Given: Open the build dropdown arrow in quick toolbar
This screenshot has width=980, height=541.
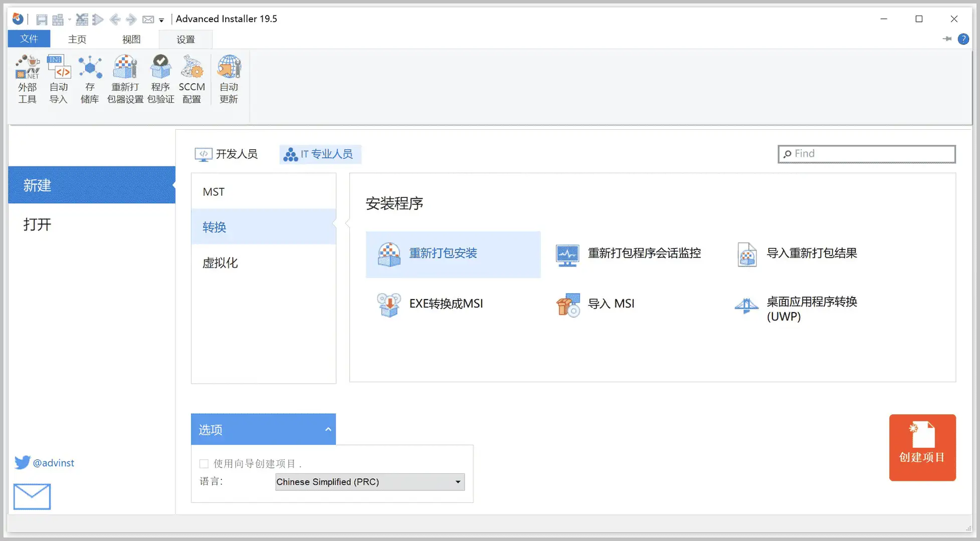Looking at the screenshot, I should click(70, 20).
